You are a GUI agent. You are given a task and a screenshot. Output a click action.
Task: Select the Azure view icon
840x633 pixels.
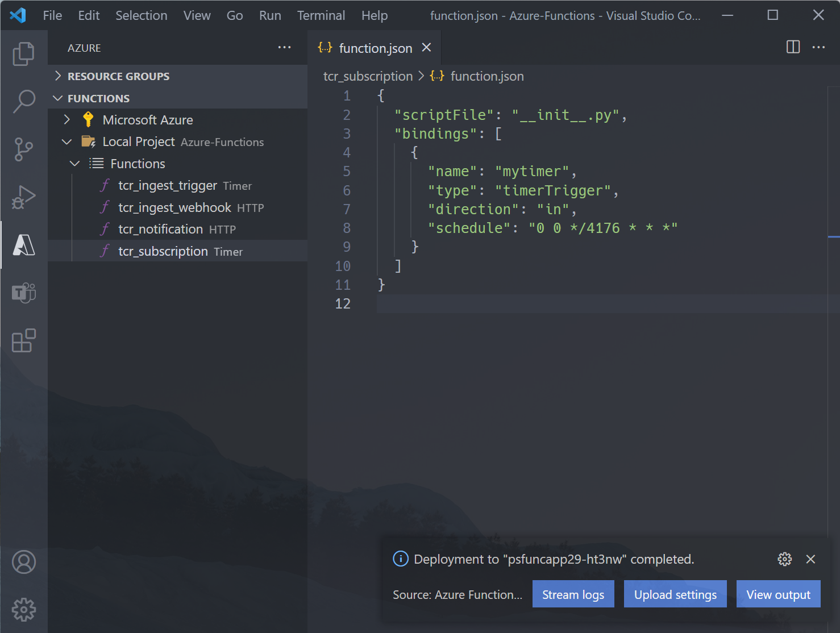tap(23, 245)
